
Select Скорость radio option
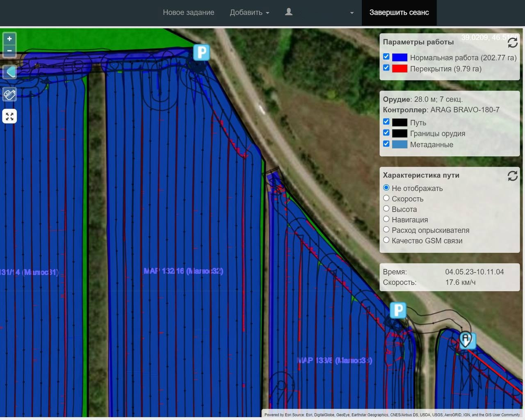[386, 198]
